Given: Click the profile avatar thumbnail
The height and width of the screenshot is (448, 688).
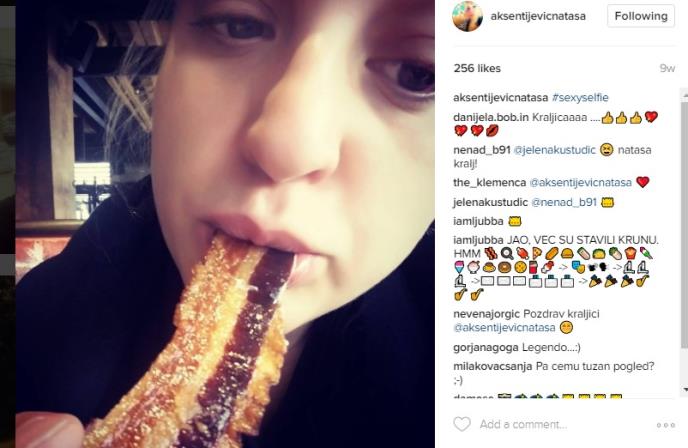Looking at the screenshot, I should (x=467, y=16).
